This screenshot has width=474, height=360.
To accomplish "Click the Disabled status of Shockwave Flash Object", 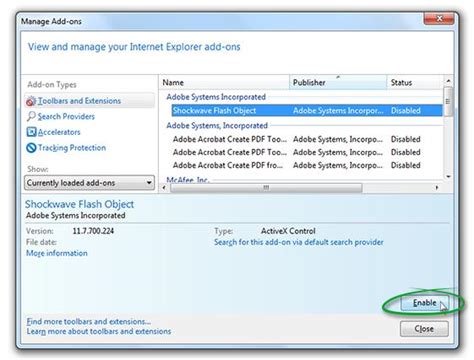I will [406, 110].
